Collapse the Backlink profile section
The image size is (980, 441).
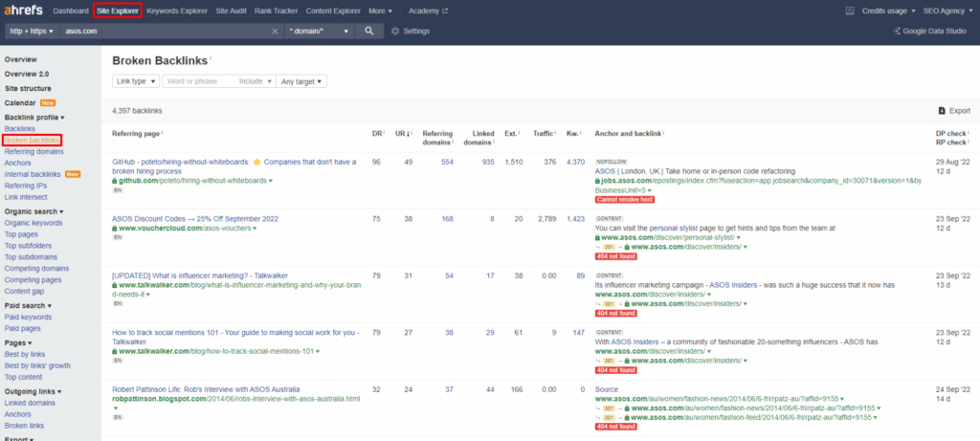tap(34, 118)
